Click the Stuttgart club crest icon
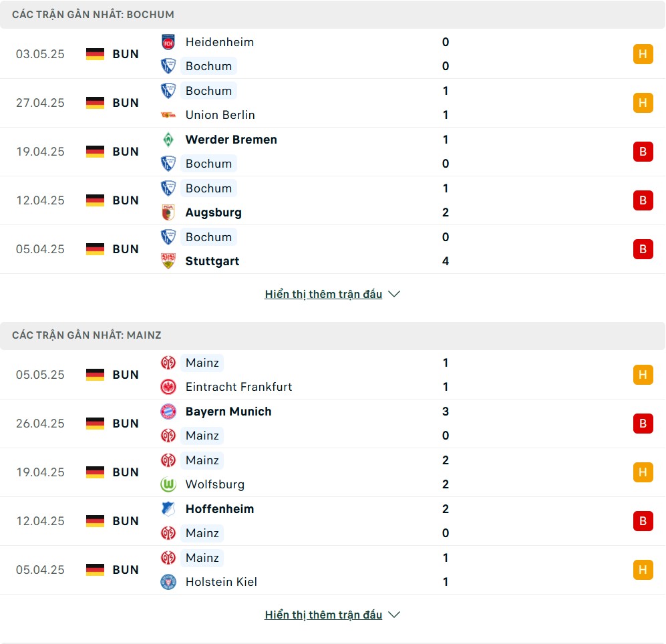Image resolution: width=666 pixels, height=644 pixels. pyautogui.click(x=168, y=261)
